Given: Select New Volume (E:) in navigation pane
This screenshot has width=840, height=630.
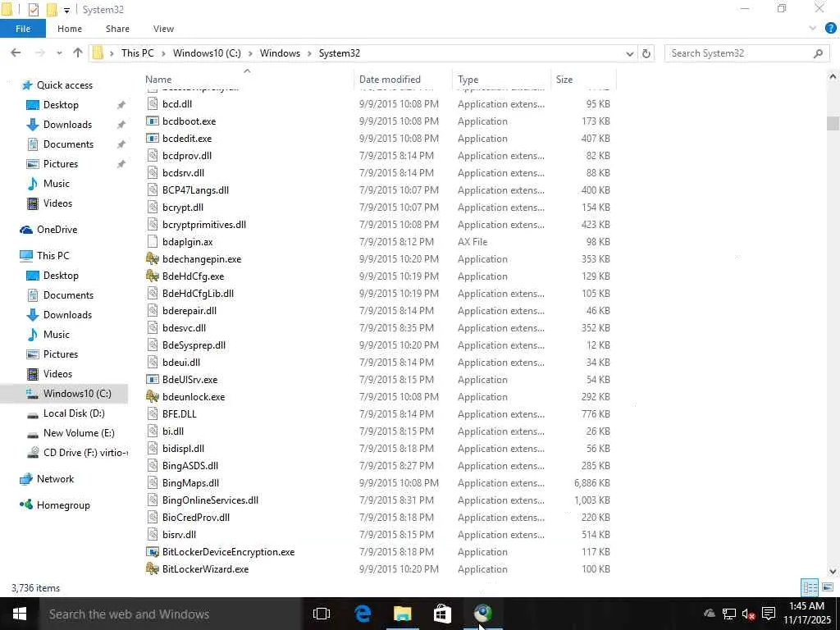Looking at the screenshot, I should (x=79, y=433).
